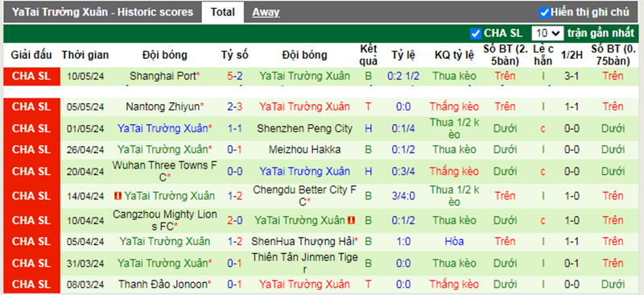Open Thanh Đảo Jonoon team link
Screen dimensions: 644x295
pos(163,284)
